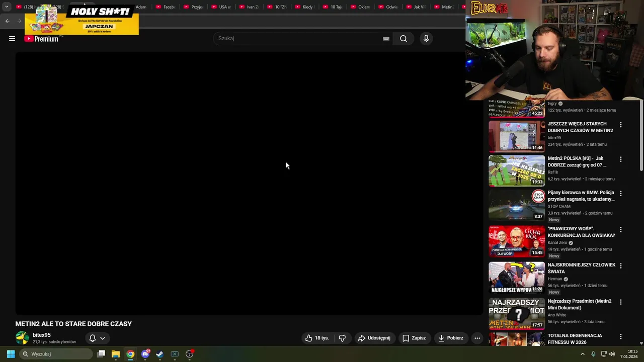Toggle the subscription notification bell
This screenshot has height=362, width=644.
93,338
